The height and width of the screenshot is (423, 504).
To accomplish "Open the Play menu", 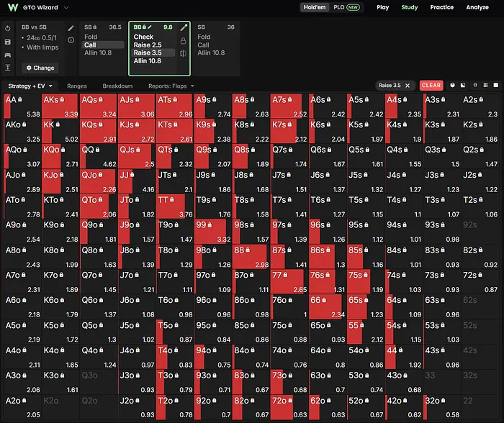I will [382, 7].
